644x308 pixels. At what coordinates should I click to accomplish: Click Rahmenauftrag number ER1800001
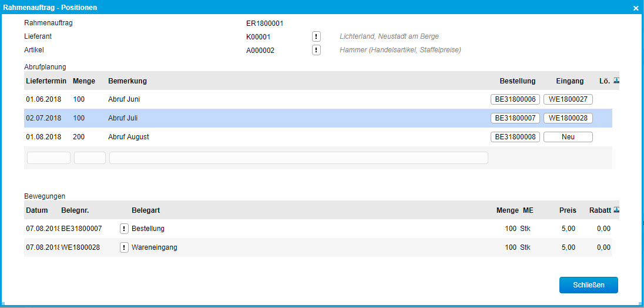[265, 24]
